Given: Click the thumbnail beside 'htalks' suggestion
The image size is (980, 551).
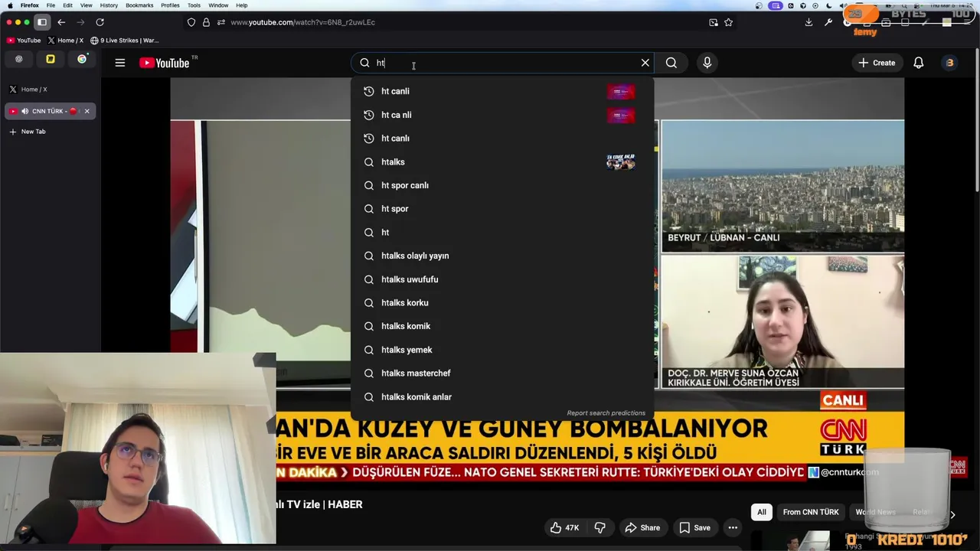Looking at the screenshot, I should pyautogui.click(x=621, y=161).
